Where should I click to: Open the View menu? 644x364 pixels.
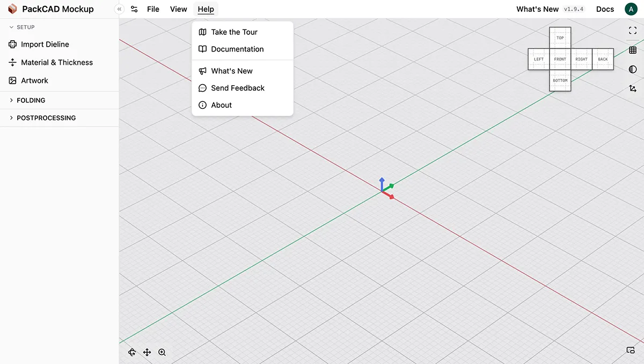178,9
